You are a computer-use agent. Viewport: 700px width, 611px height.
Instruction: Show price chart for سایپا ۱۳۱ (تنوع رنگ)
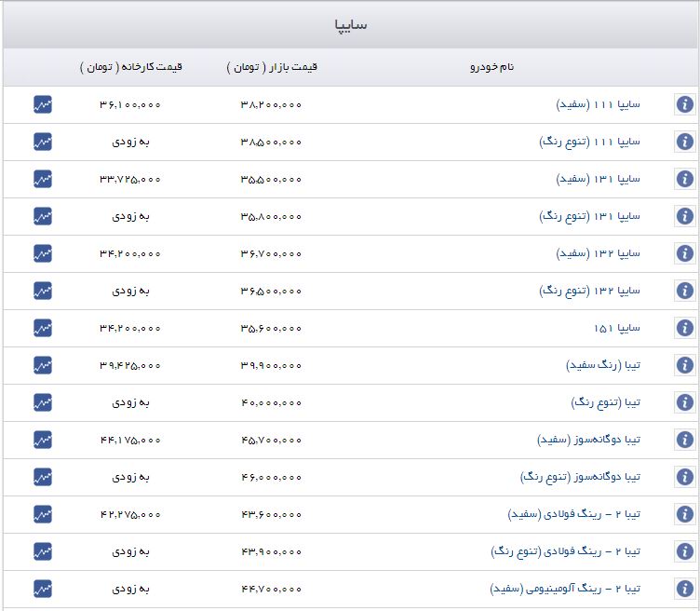click(x=43, y=216)
